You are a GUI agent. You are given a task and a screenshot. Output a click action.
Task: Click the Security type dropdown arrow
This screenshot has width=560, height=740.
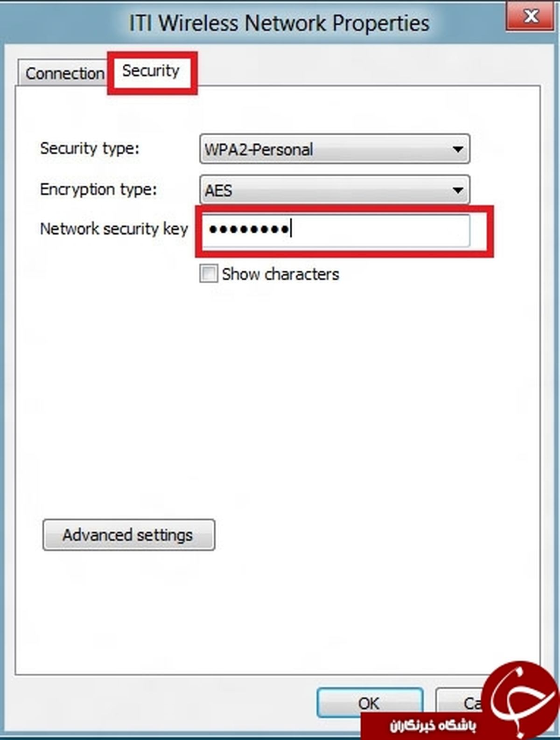[x=458, y=149]
